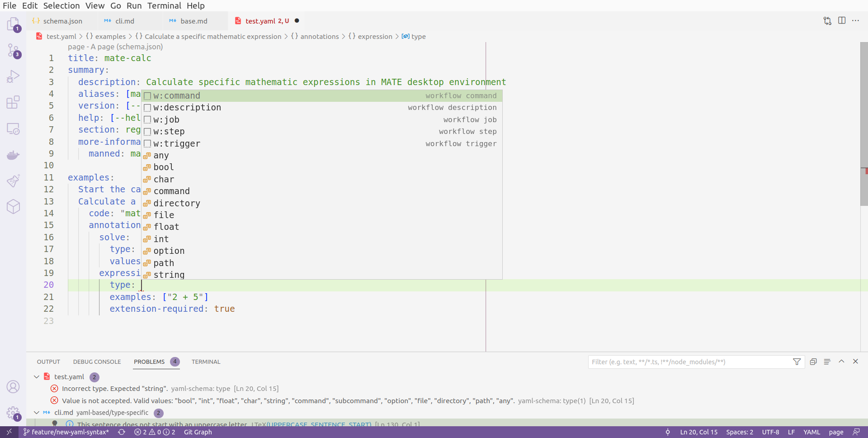Screen dimensions: 868x438
Task: Click the Filter icon in Problems panel
Action: click(x=797, y=362)
